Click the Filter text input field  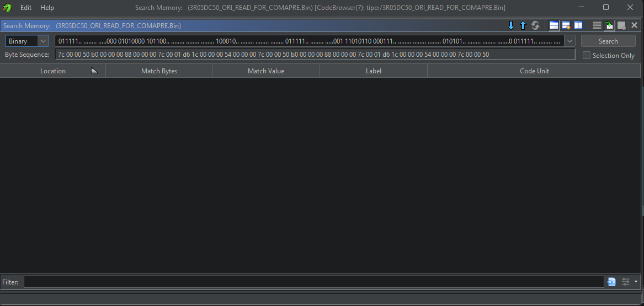tap(314, 282)
